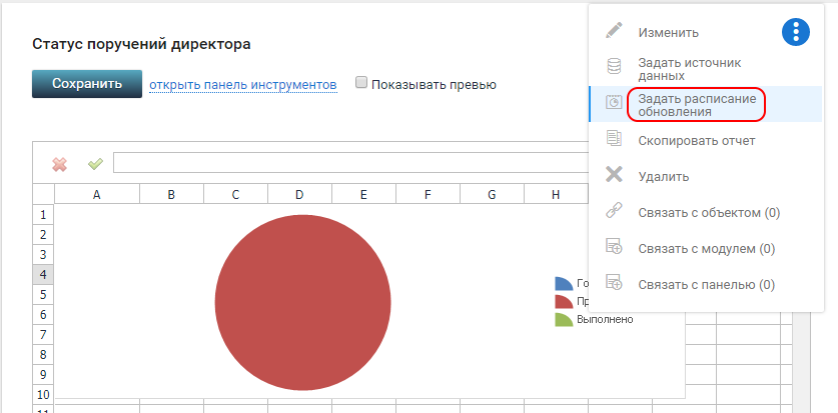Image resolution: width=838 pixels, height=413 pixels.
Task: Select Связать с панелью (0)
Action: coord(707,285)
